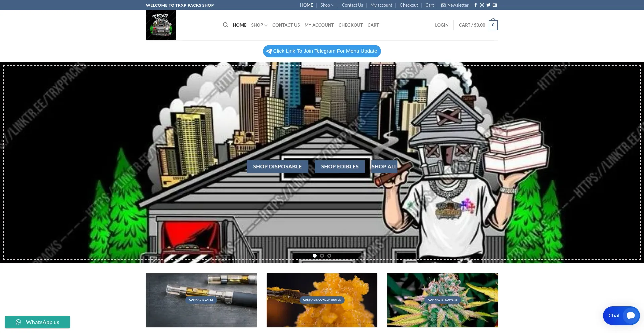The image size is (644, 333).
Task: Open CONTACT US in main navigation
Action: [286, 25]
